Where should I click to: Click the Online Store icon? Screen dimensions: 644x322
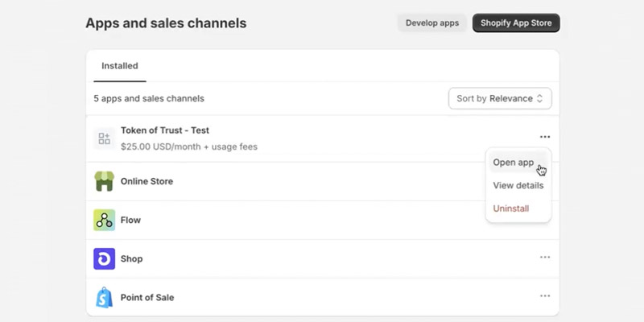click(105, 181)
